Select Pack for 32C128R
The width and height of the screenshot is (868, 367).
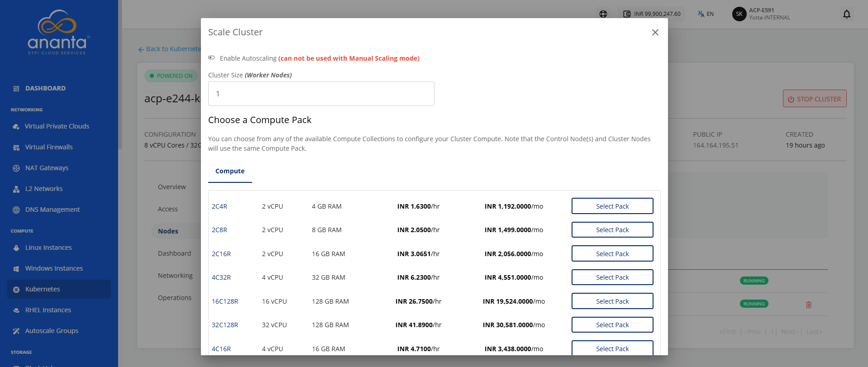point(612,325)
